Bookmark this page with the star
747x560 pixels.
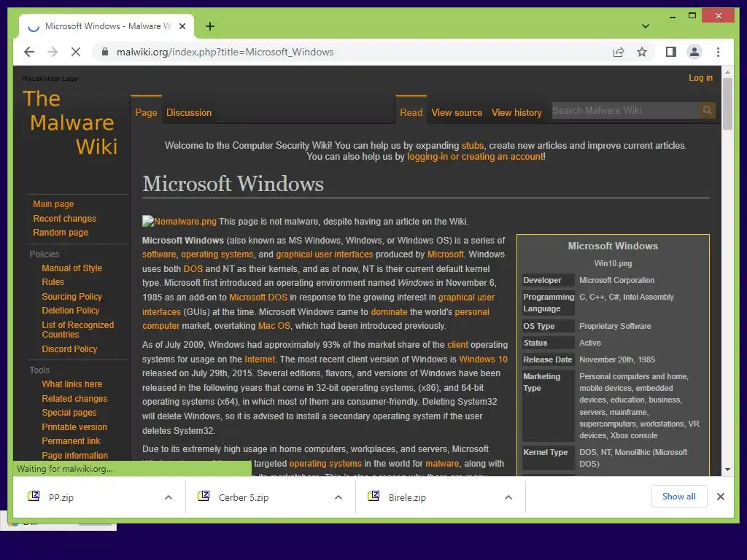[642, 52]
